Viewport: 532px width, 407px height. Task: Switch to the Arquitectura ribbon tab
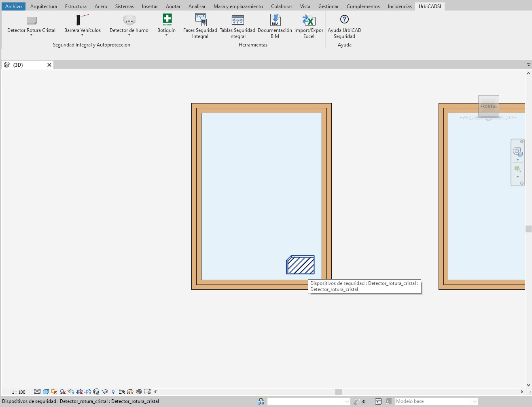[x=43, y=6]
